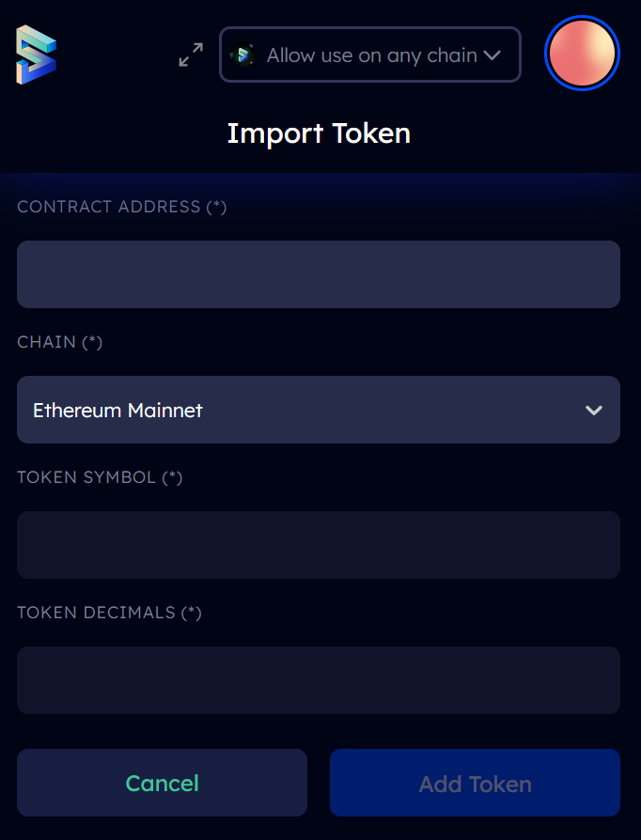Click the down arrow in the Chain field

(594, 411)
